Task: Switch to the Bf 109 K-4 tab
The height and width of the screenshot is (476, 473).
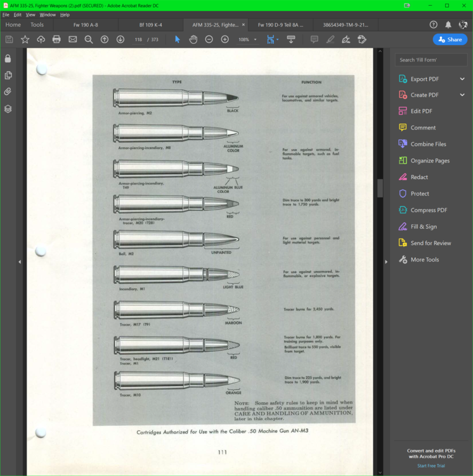Action: [x=150, y=25]
